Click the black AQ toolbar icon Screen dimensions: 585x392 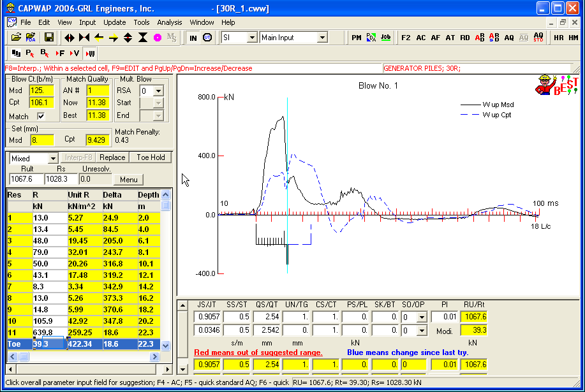pyautogui.click(x=509, y=38)
